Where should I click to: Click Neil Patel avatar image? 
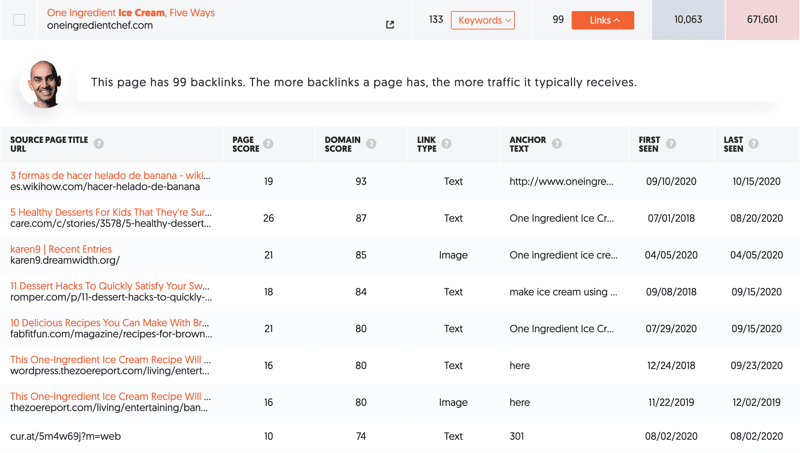[44, 84]
